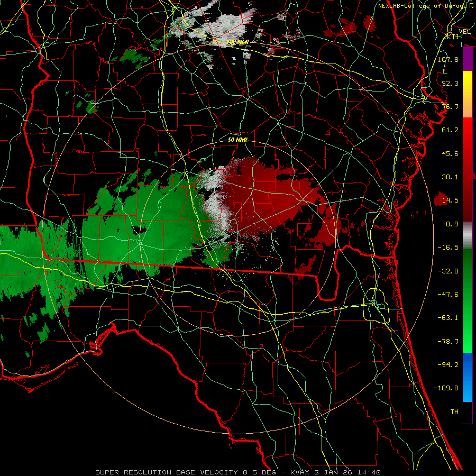Click the 50 NMI range ring label
Image resolution: width=476 pixels, height=476 pixels.
click(237, 140)
